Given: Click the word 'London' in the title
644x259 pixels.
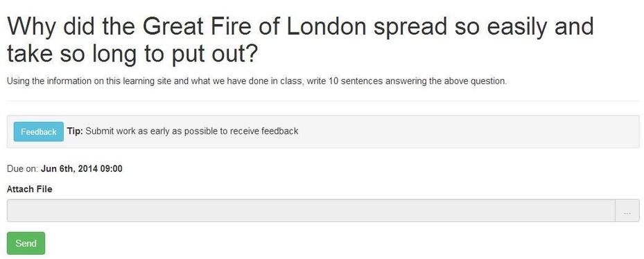Looking at the screenshot, I should click(x=326, y=26).
